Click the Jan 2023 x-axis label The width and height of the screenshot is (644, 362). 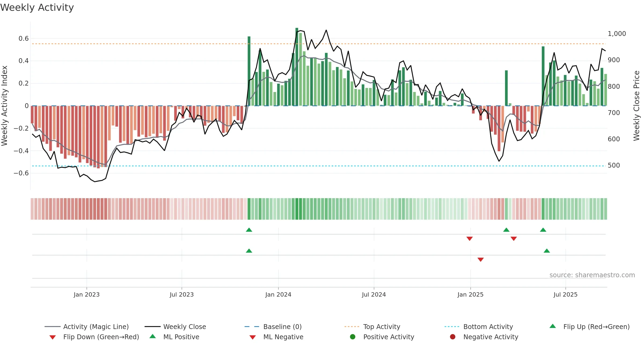[87, 294]
